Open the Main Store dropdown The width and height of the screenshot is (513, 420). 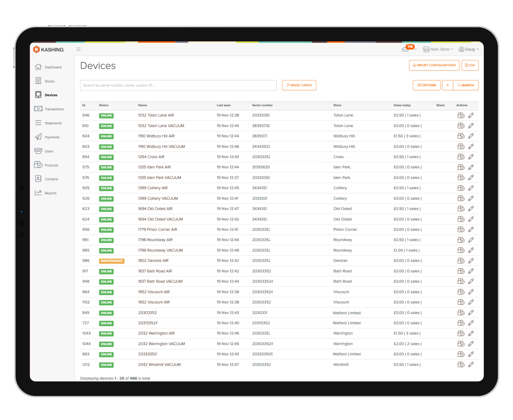click(x=438, y=49)
